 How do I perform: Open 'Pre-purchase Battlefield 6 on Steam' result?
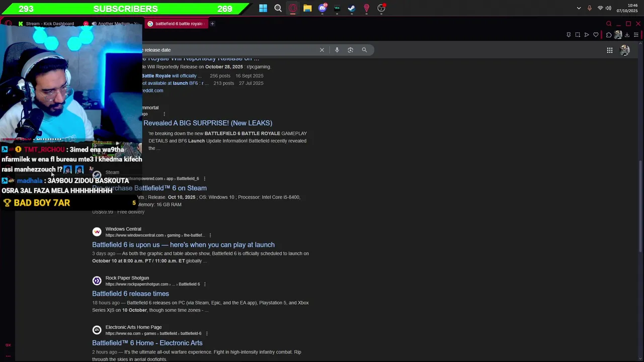(149, 188)
